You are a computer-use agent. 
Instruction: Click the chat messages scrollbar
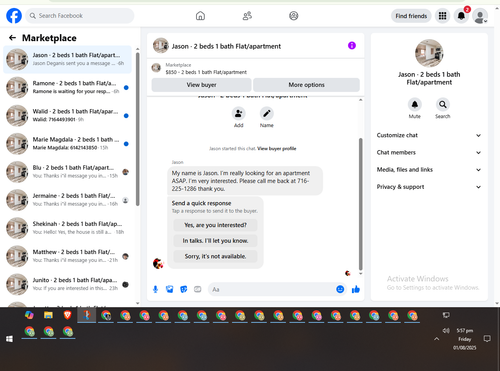(x=360, y=204)
